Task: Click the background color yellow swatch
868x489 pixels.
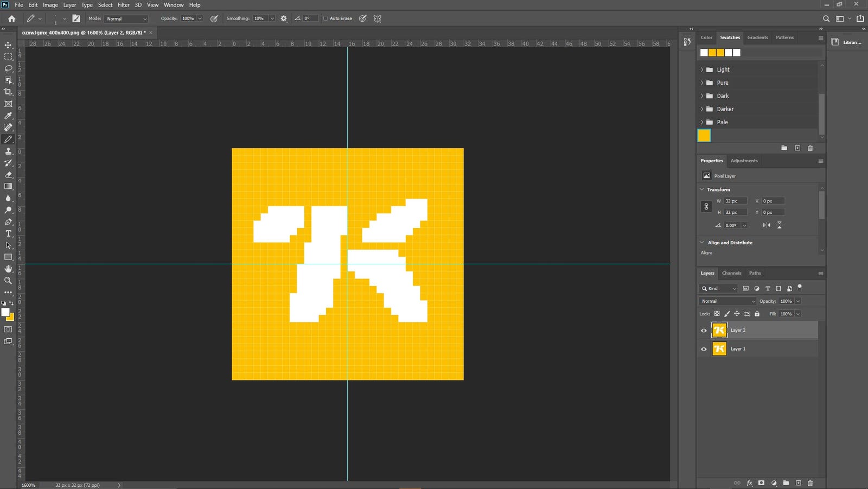Action: [x=11, y=318]
